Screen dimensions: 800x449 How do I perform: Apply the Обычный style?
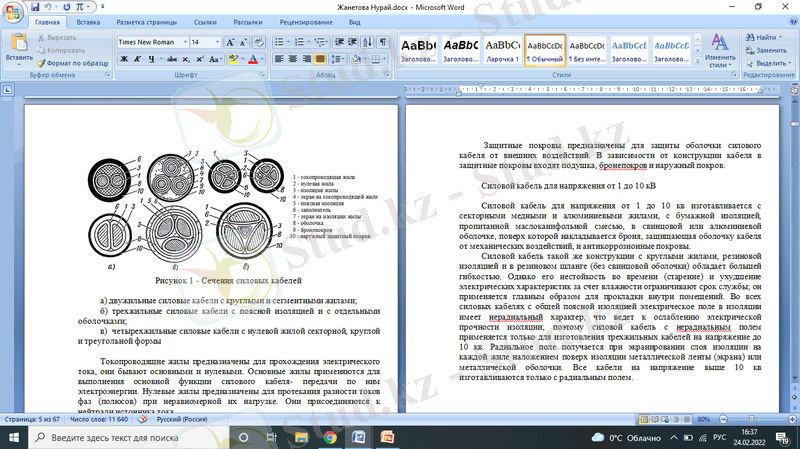click(545, 50)
